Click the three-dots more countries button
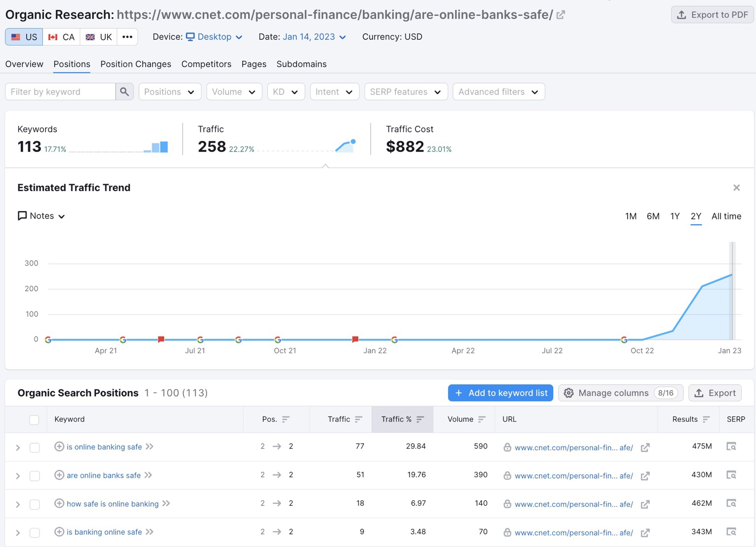The height and width of the screenshot is (547, 756). click(127, 37)
